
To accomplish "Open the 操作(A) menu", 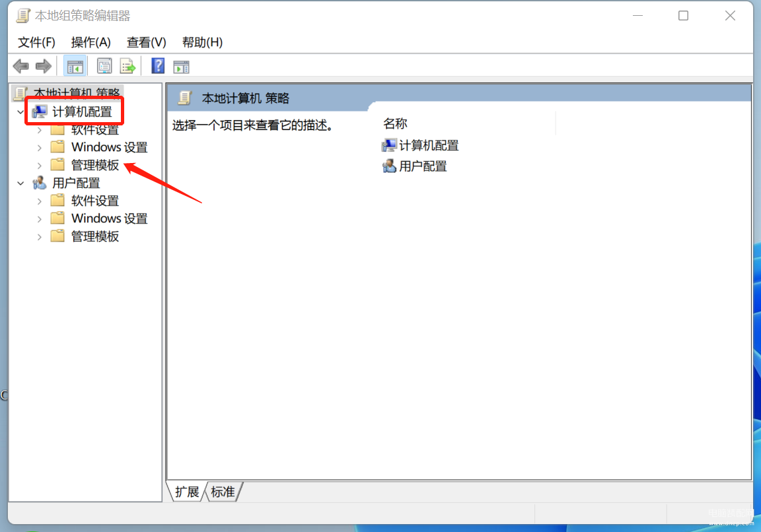I will coord(91,42).
